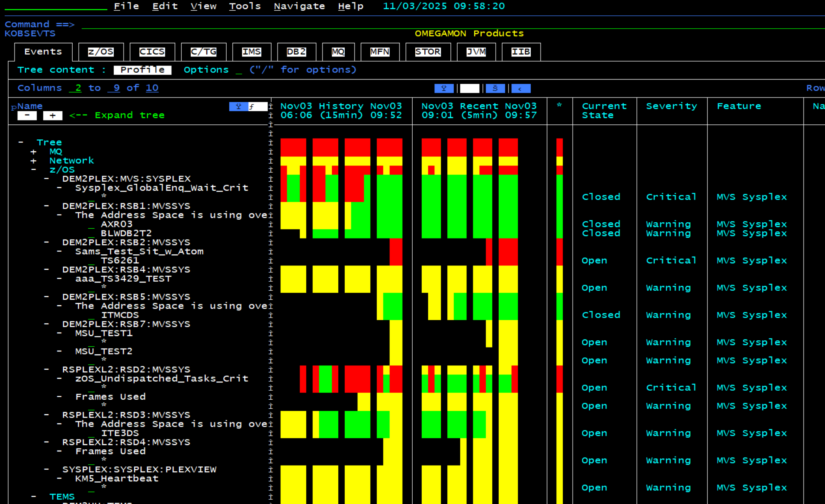
Task: Click the collapse-all minus button under Name
Action: [x=27, y=115]
